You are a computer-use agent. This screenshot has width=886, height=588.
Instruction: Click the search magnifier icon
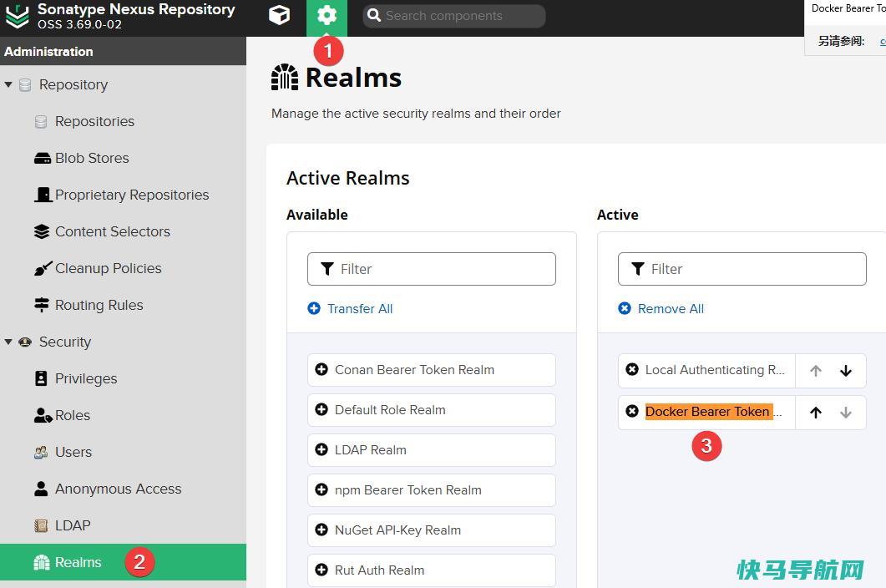[374, 15]
